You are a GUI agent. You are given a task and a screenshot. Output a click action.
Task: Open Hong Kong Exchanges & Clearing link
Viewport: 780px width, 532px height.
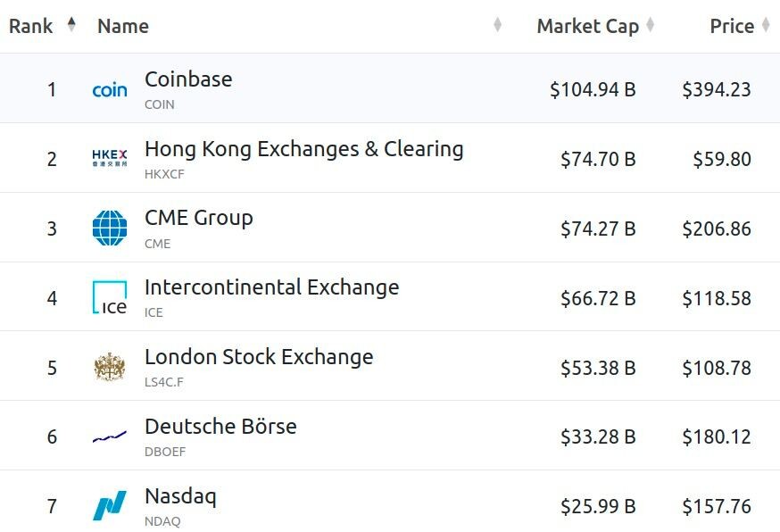[304, 149]
